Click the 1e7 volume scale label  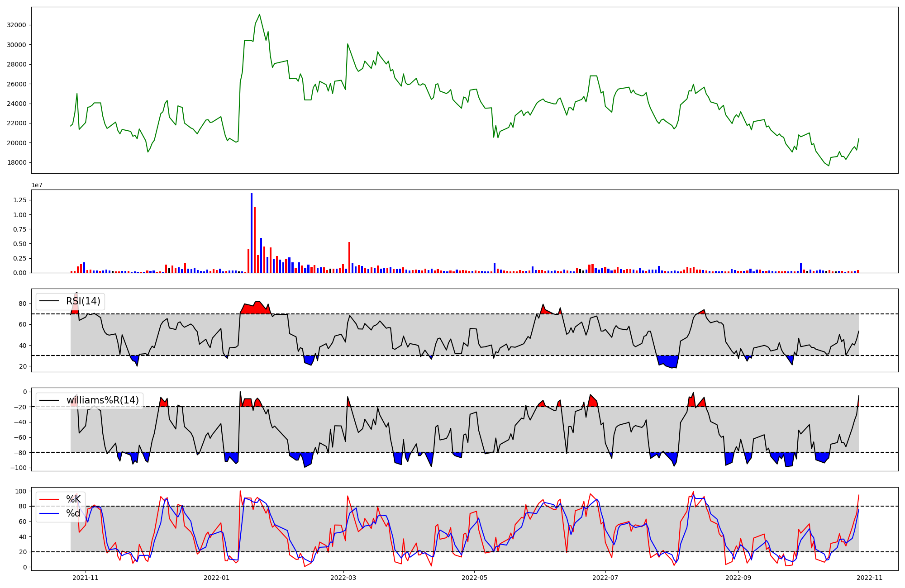[37, 185]
